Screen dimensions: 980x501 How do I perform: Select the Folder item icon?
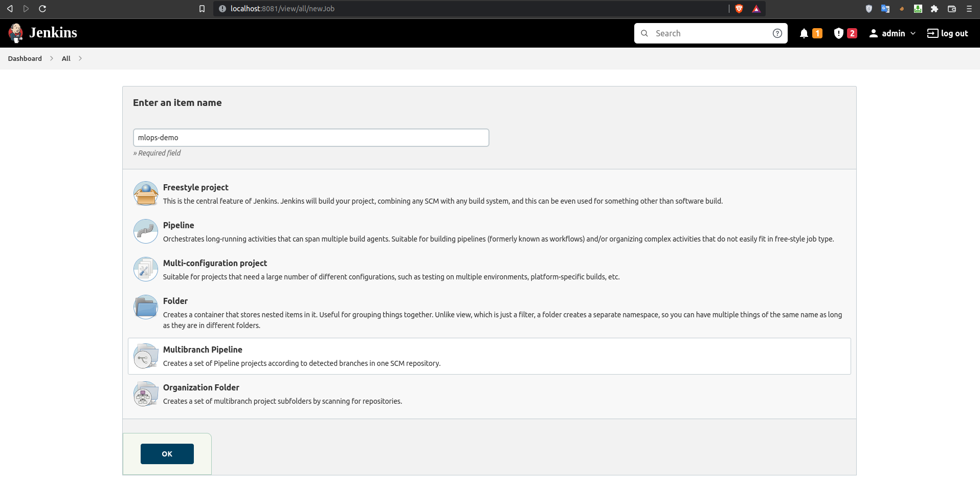coord(146,307)
